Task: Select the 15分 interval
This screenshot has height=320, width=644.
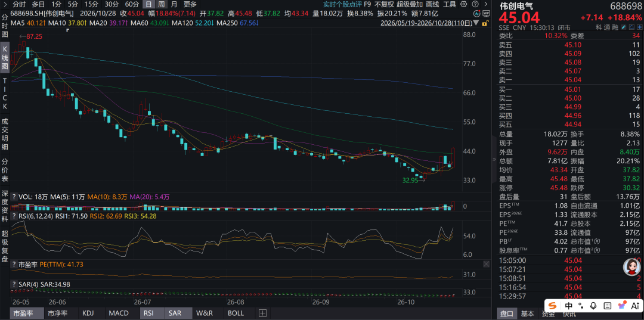Action: click(x=91, y=4)
